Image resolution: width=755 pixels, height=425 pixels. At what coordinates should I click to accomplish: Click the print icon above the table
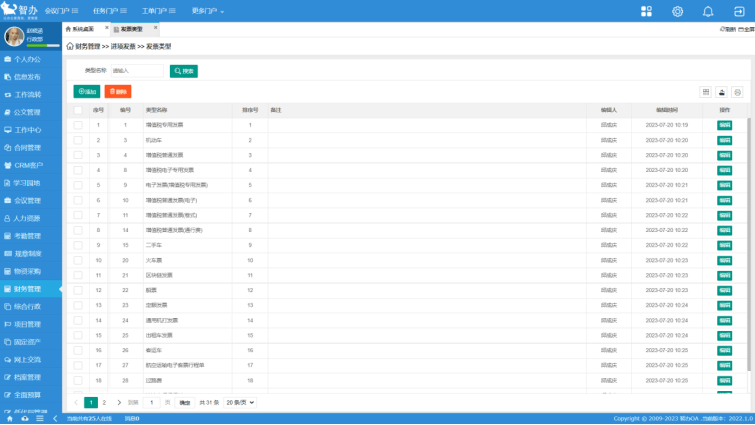click(x=737, y=91)
